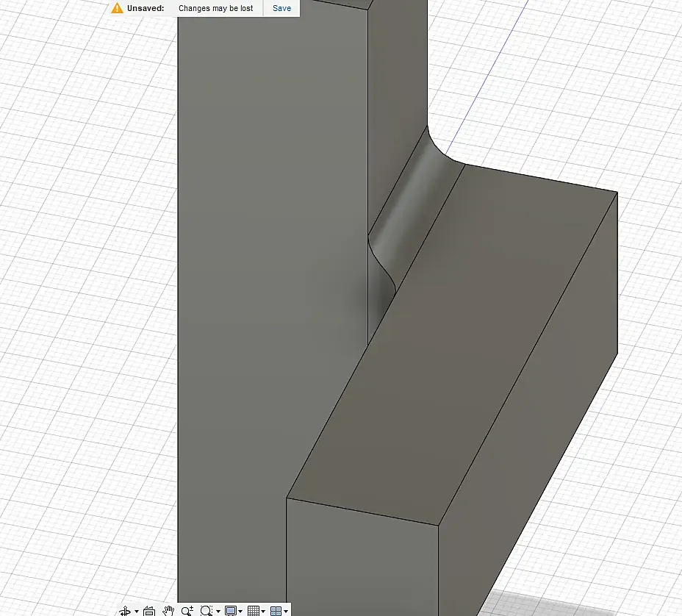Screen dimensions: 682x616
Task: Select the Orbit tool icon
Action: click(125, 611)
